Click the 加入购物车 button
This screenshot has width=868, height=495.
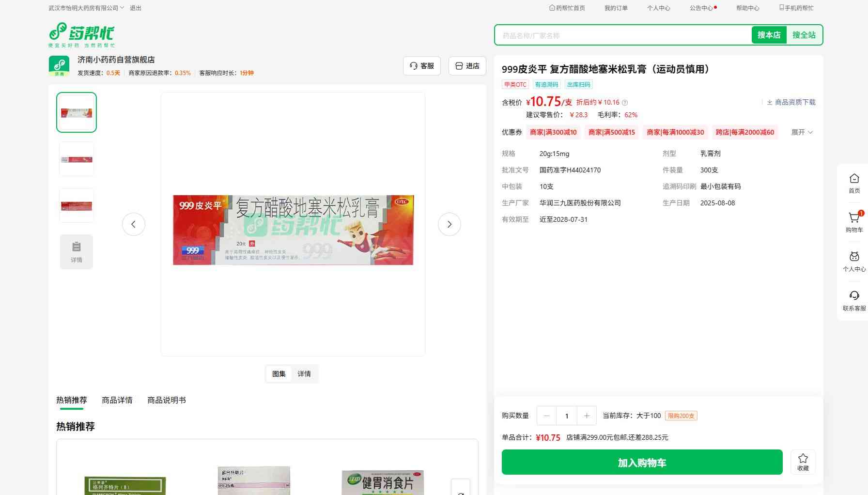pos(642,462)
